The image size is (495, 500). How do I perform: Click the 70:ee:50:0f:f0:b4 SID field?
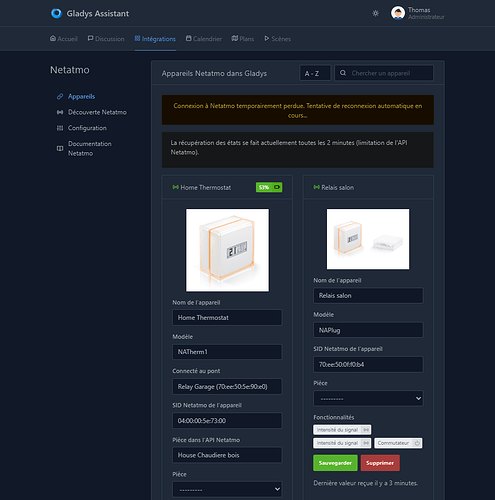(x=368, y=364)
